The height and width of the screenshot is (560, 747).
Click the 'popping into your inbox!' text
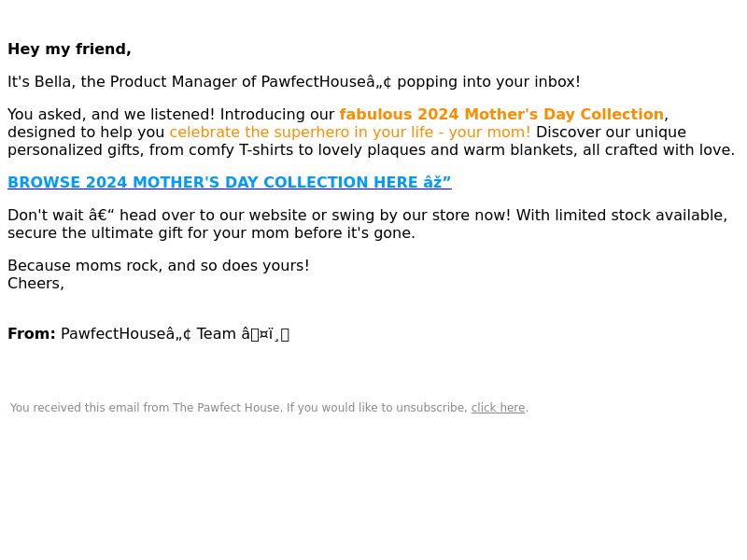pos(488,82)
